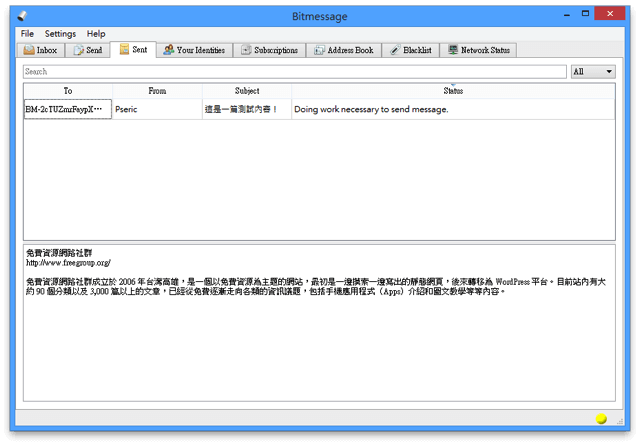Select the BM-2cTUZmrFaypX recipient cell

coord(68,109)
